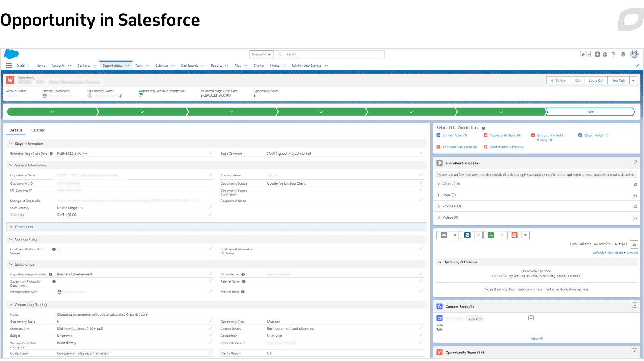The image size is (644, 361).
Task: Edit Opportunity Score field pencil icon
Action: pyautogui.click(x=210, y=321)
